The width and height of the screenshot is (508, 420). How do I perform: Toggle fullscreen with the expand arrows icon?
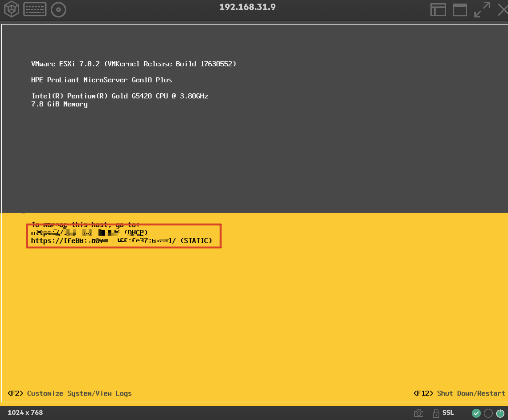click(x=482, y=10)
